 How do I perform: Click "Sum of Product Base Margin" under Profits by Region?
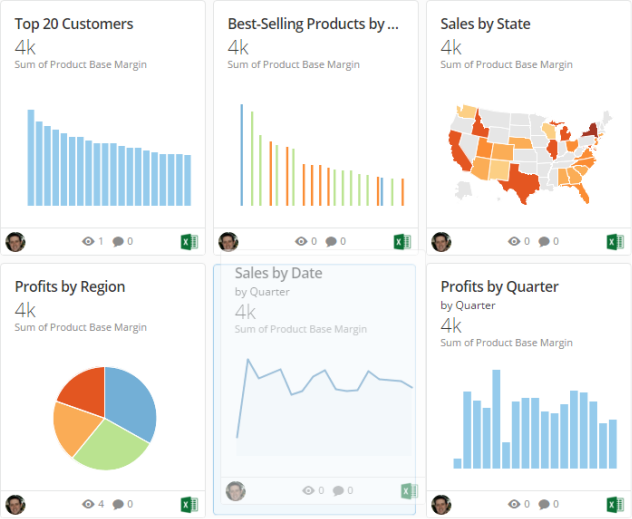(x=81, y=328)
